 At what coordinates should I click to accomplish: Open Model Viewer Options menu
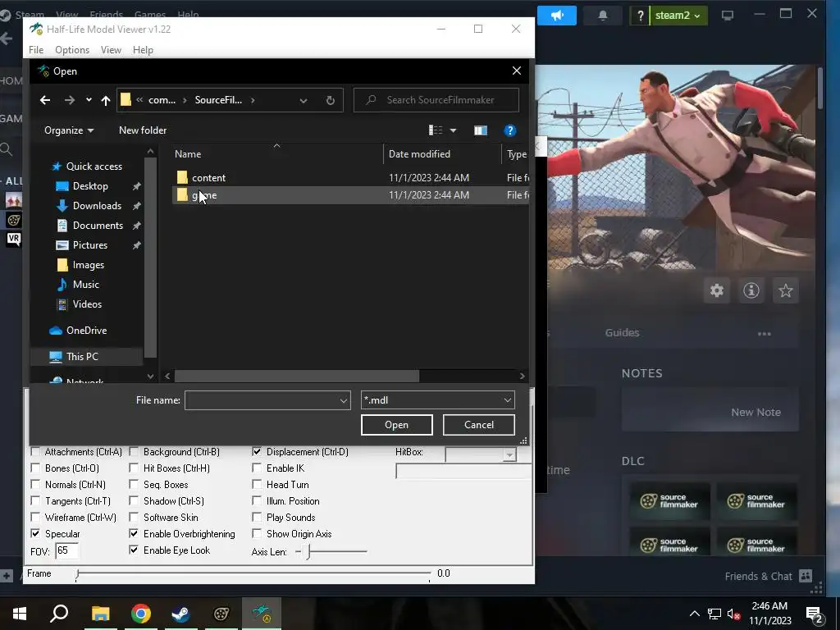point(72,50)
